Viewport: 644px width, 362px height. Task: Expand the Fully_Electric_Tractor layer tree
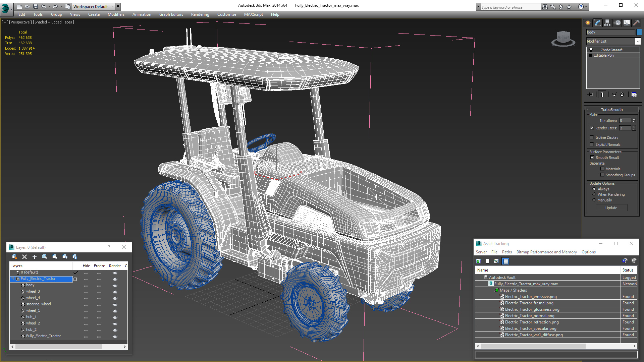point(12,279)
